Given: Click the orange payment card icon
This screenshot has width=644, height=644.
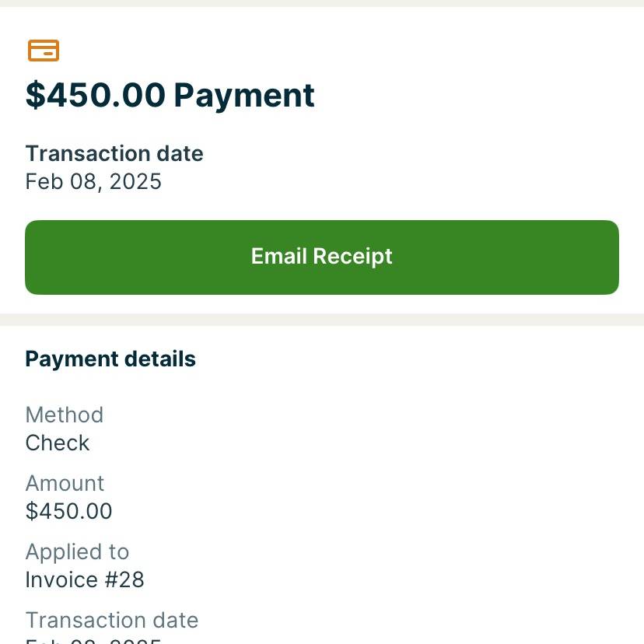Looking at the screenshot, I should (x=44, y=51).
